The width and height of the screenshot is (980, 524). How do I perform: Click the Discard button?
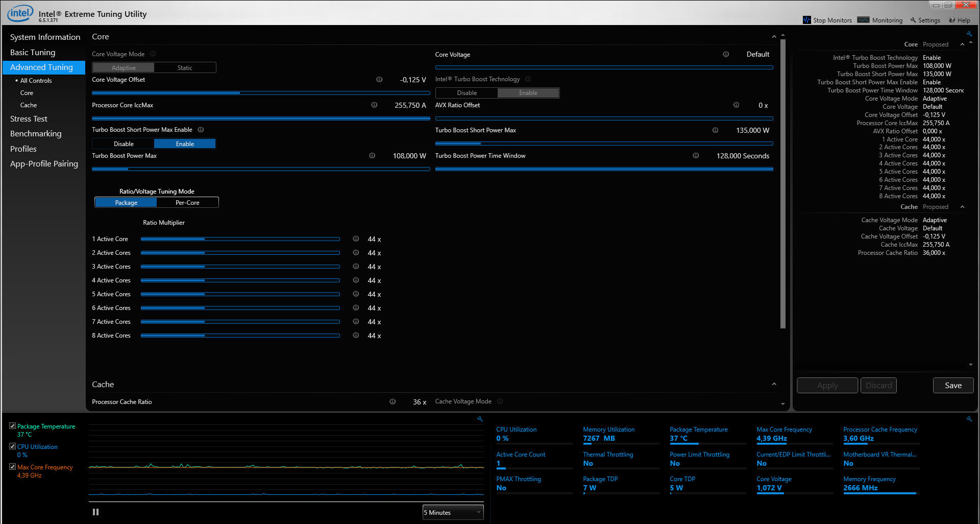tap(878, 385)
